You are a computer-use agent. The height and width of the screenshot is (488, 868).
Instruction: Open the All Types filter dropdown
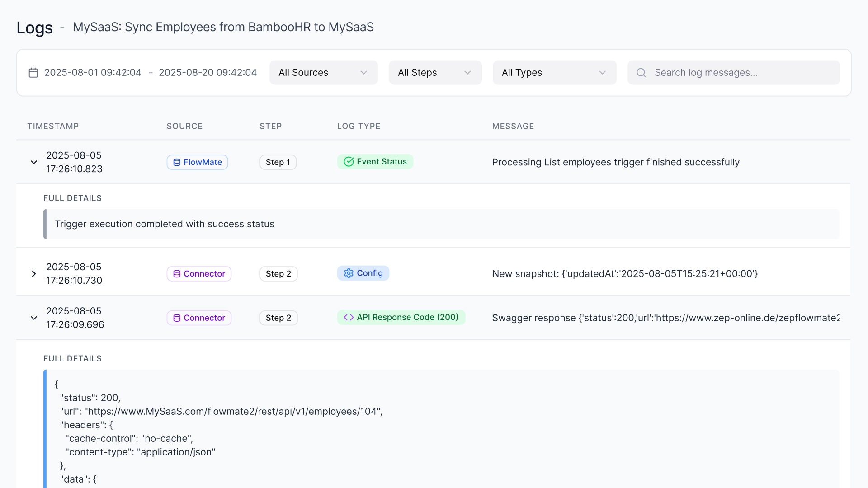(554, 73)
